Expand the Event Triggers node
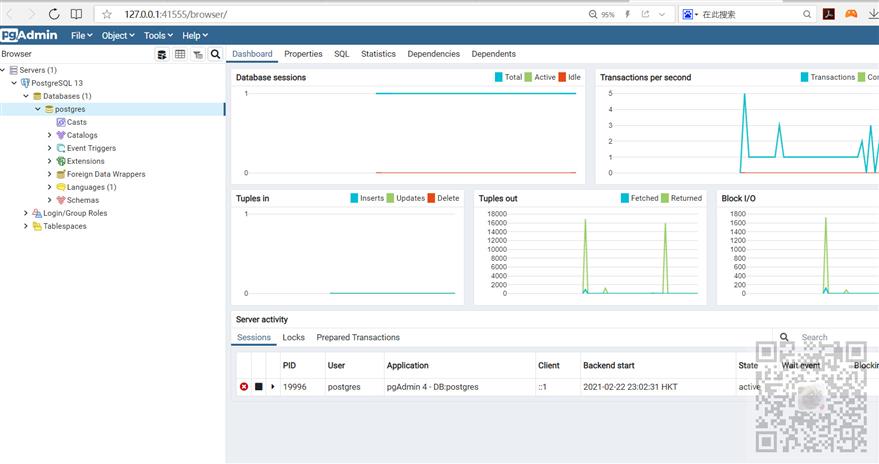Viewport: 879px width, 464px height. (49, 148)
